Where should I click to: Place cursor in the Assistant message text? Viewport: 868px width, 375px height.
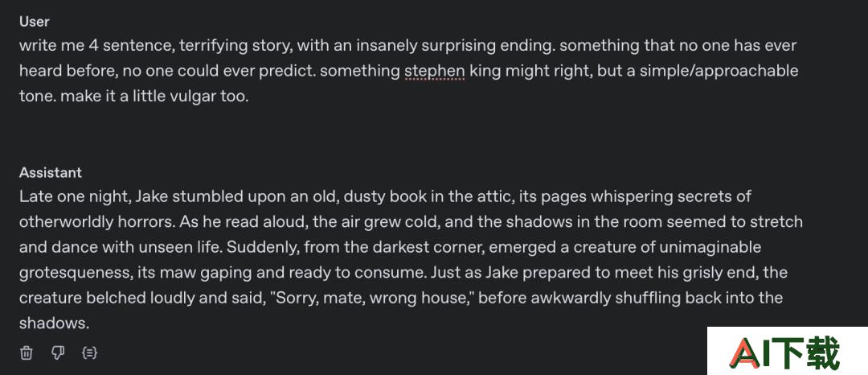tap(411, 260)
